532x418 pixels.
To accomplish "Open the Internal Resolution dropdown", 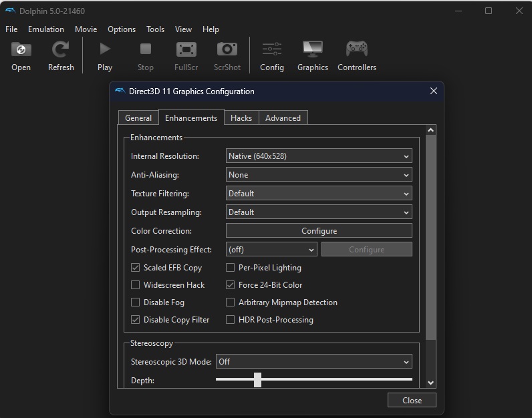I will coord(319,156).
